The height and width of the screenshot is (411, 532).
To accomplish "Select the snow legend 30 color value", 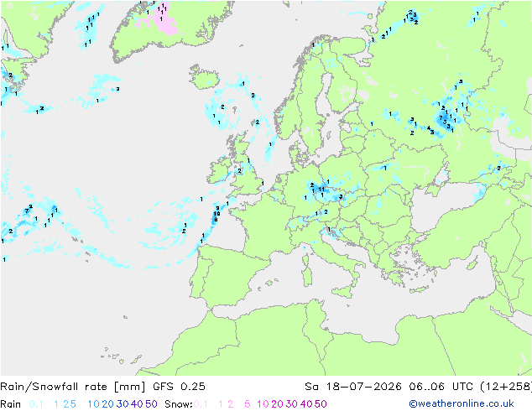I will (x=292, y=404).
